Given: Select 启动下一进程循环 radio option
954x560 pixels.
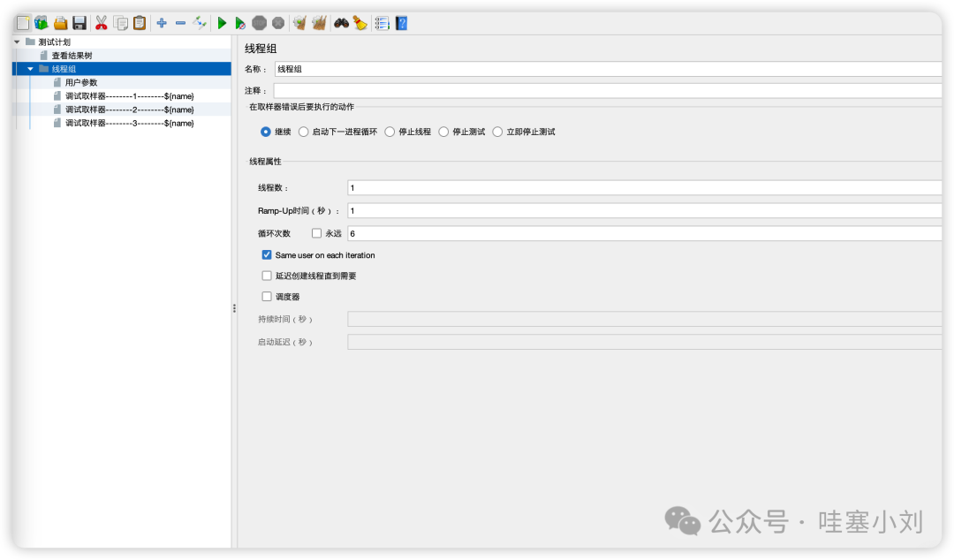Looking at the screenshot, I should [303, 132].
